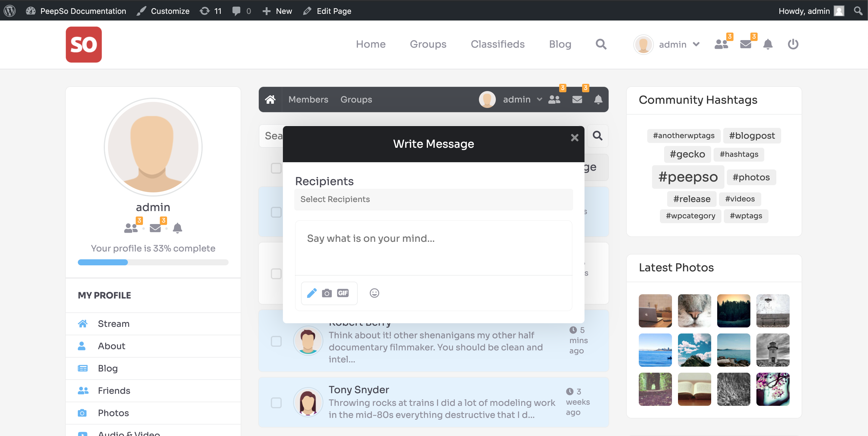Open the header search magnifier icon
Image resolution: width=868 pixels, height=436 pixels.
pos(601,44)
